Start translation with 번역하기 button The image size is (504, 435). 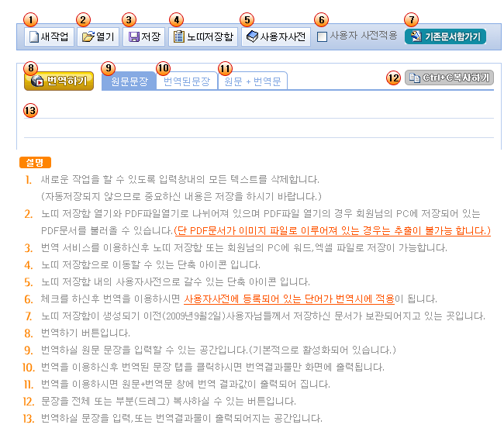pyautogui.click(x=59, y=81)
